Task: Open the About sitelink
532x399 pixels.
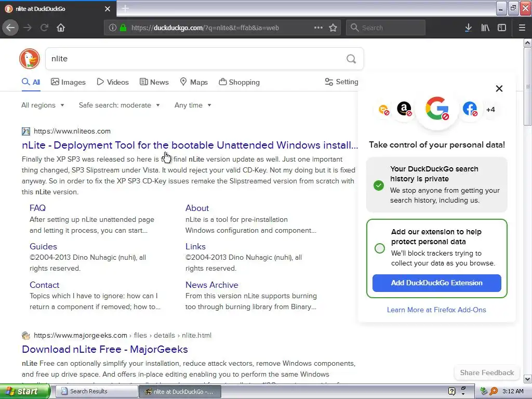Action: (197, 208)
